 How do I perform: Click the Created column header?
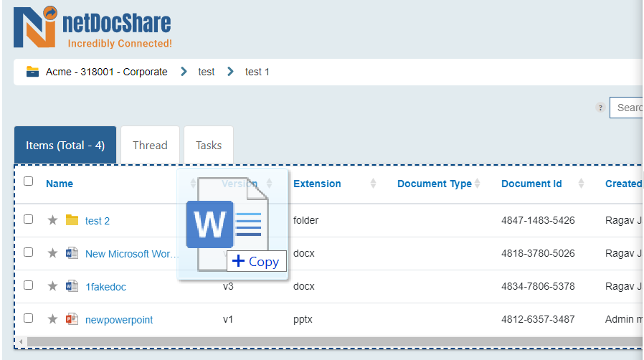pyautogui.click(x=623, y=184)
